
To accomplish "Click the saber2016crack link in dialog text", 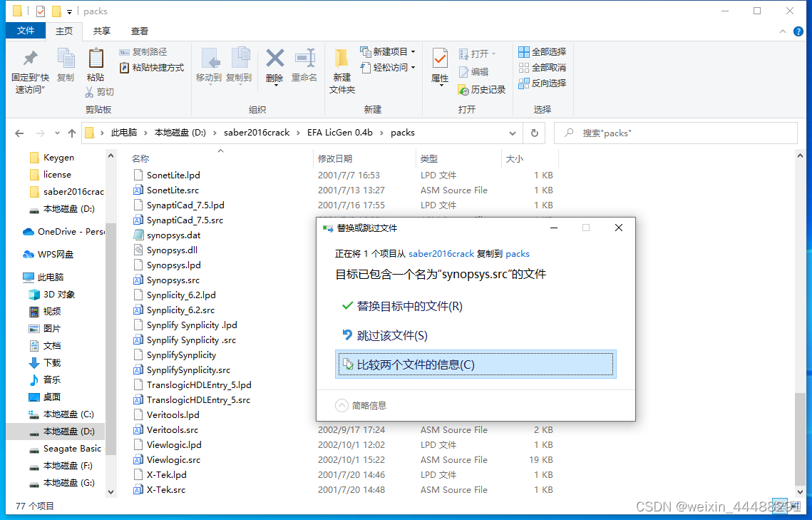I will tap(443, 253).
